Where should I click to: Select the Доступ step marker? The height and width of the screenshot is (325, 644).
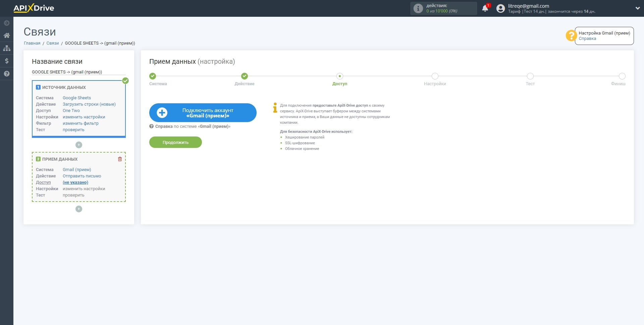(x=340, y=76)
